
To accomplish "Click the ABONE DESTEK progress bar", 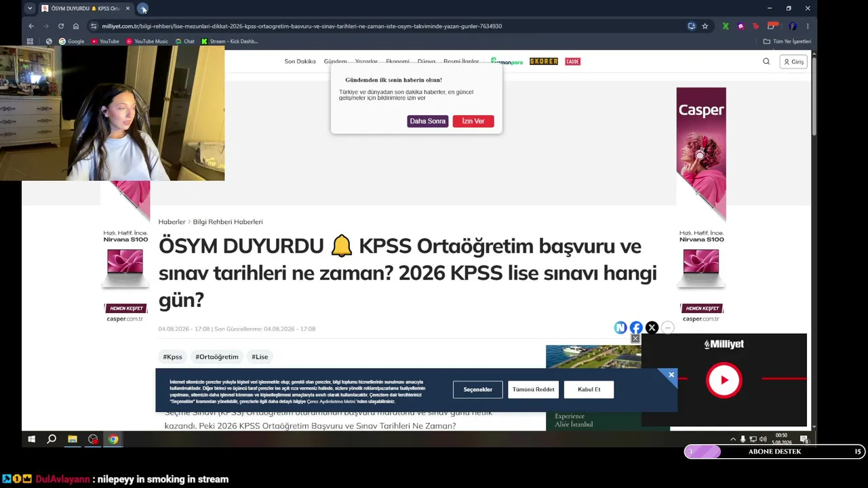I will click(x=774, y=452).
